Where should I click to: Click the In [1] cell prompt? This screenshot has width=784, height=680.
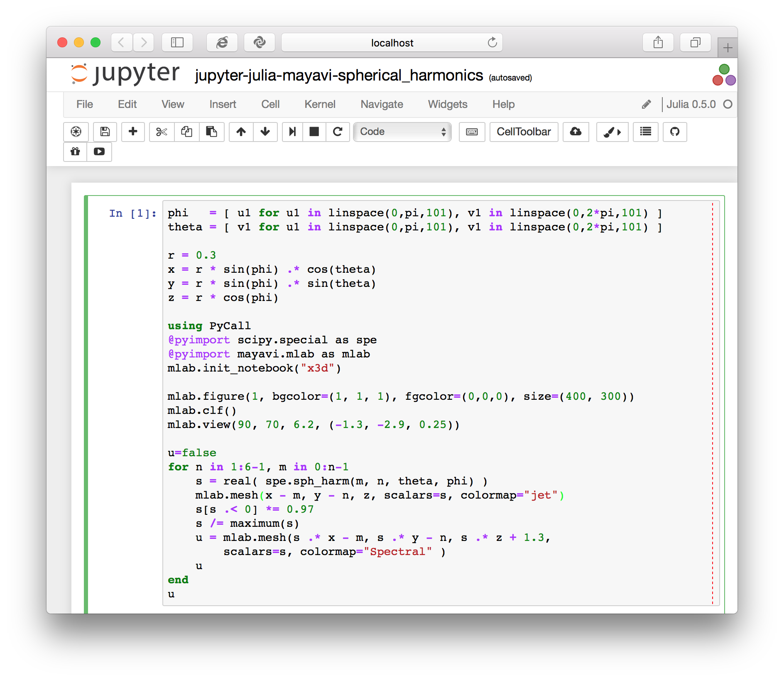click(x=133, y=213)
